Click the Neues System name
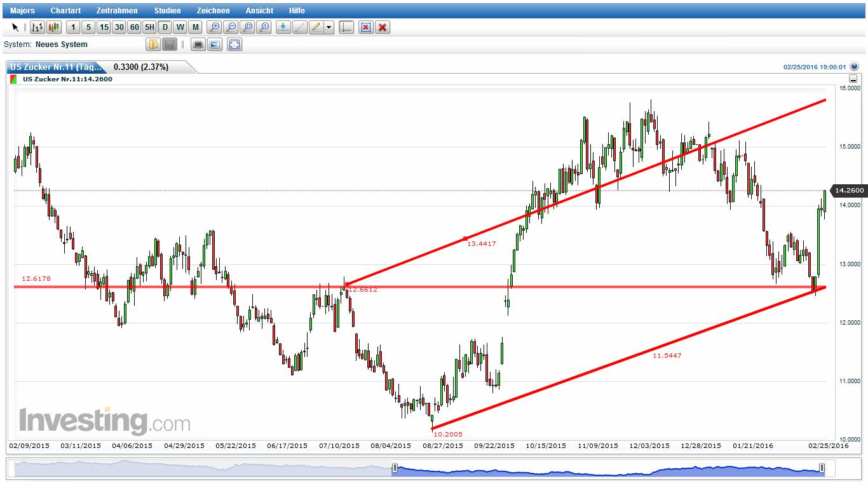The height and width of the screenshot is (488, 868). (62, 44)
